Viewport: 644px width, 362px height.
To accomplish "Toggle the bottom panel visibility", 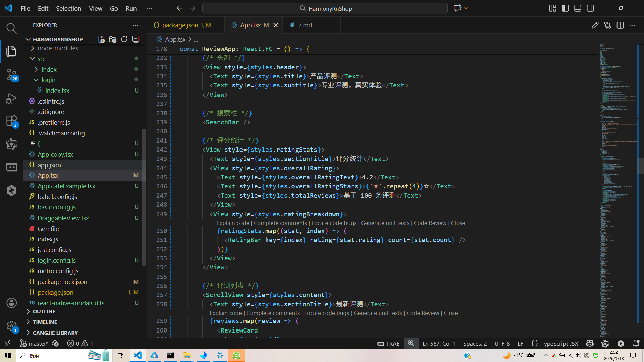I will point(578,8).
